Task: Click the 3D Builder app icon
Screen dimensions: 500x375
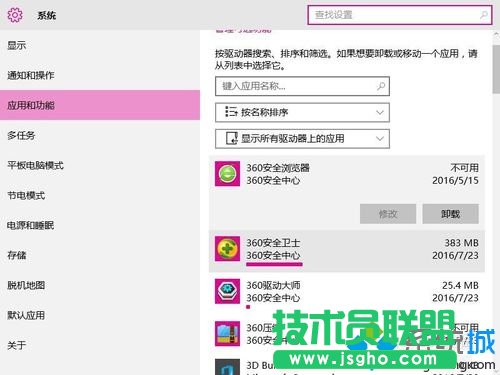Action: point(227,367)
